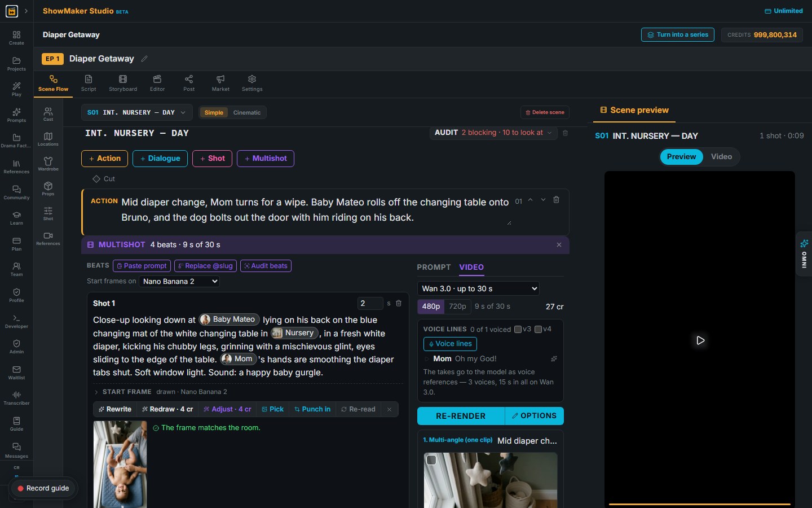Open the Wan 3.0 video model dropdown
Screen dimensions: 812x508
click(478, 288)
